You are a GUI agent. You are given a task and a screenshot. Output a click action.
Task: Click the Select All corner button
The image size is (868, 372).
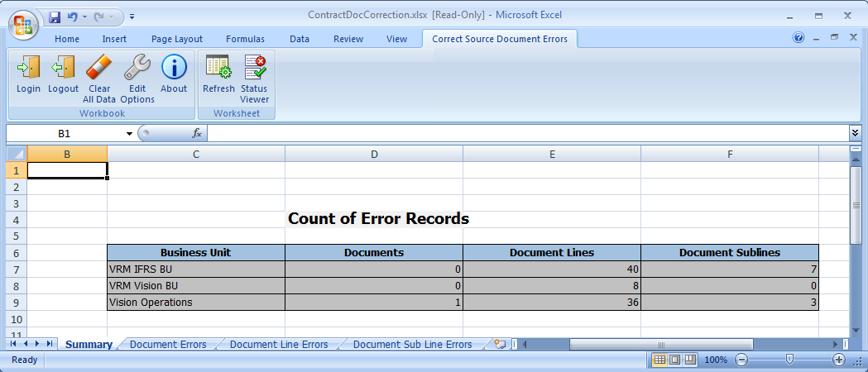click(x=17, y=155)
